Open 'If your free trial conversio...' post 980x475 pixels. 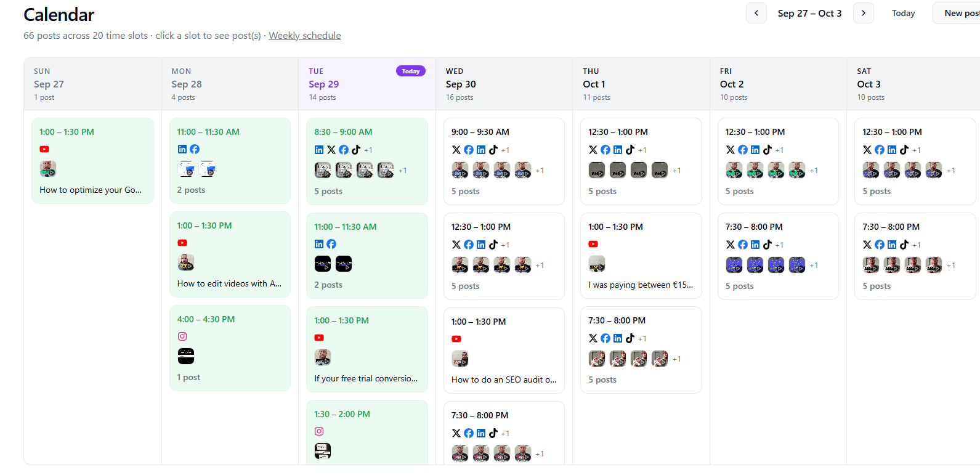click(x=366, y=378)
